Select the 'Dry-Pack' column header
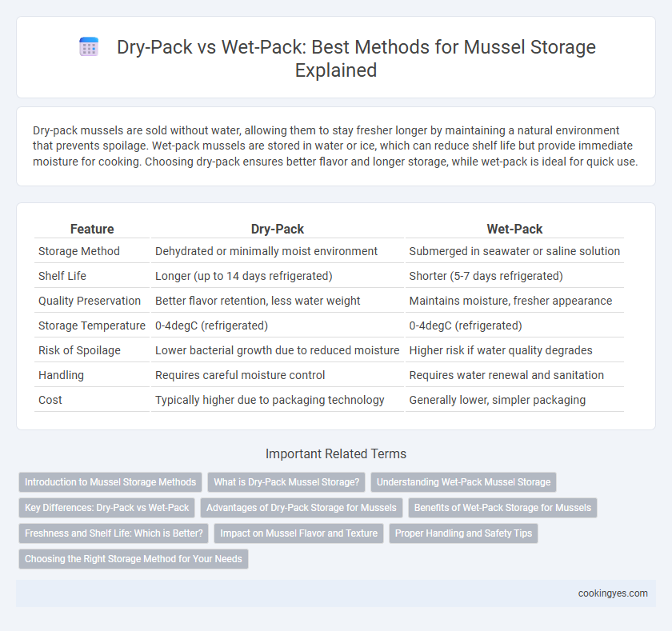 (x=278, y=229)
